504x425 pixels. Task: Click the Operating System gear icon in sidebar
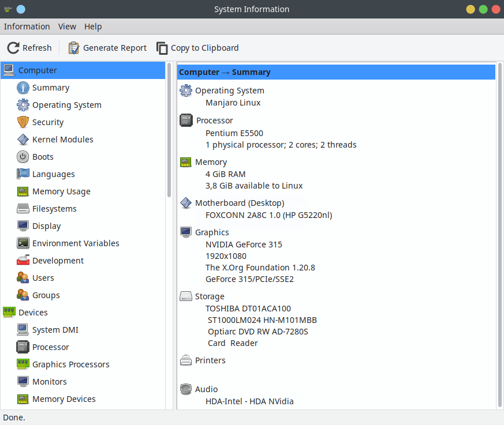[23, 105]
